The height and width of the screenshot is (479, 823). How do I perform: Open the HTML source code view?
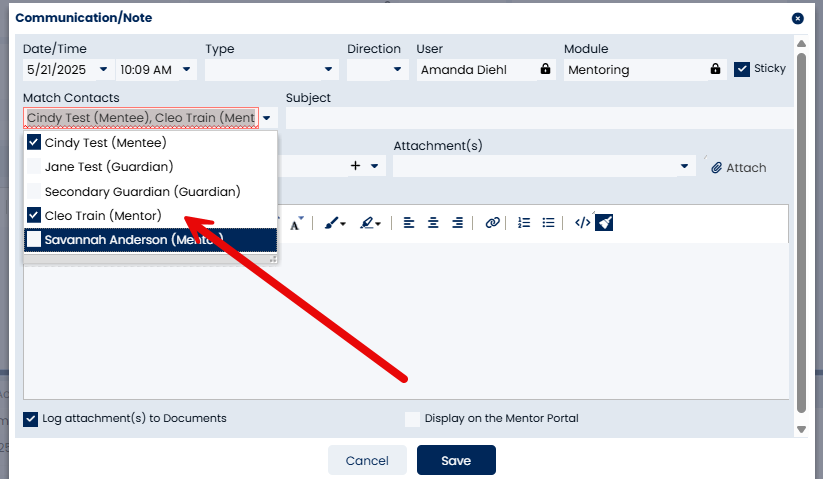coord(582,223)
